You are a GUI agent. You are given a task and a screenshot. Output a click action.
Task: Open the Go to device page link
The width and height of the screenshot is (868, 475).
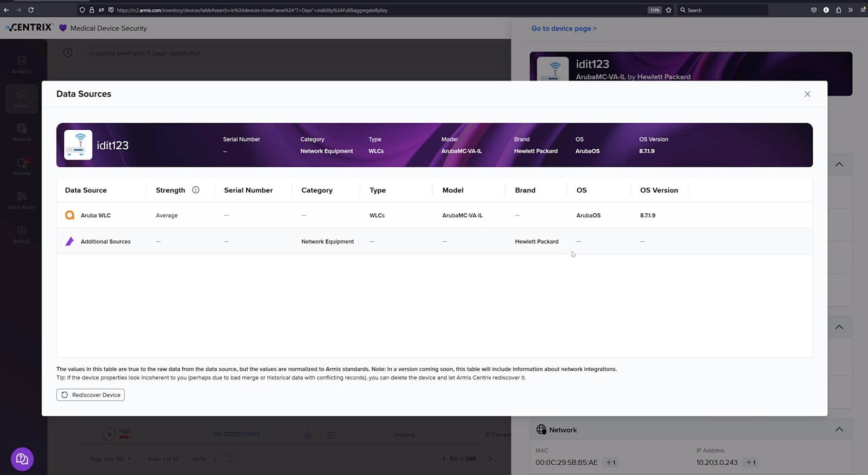[564, 28]
